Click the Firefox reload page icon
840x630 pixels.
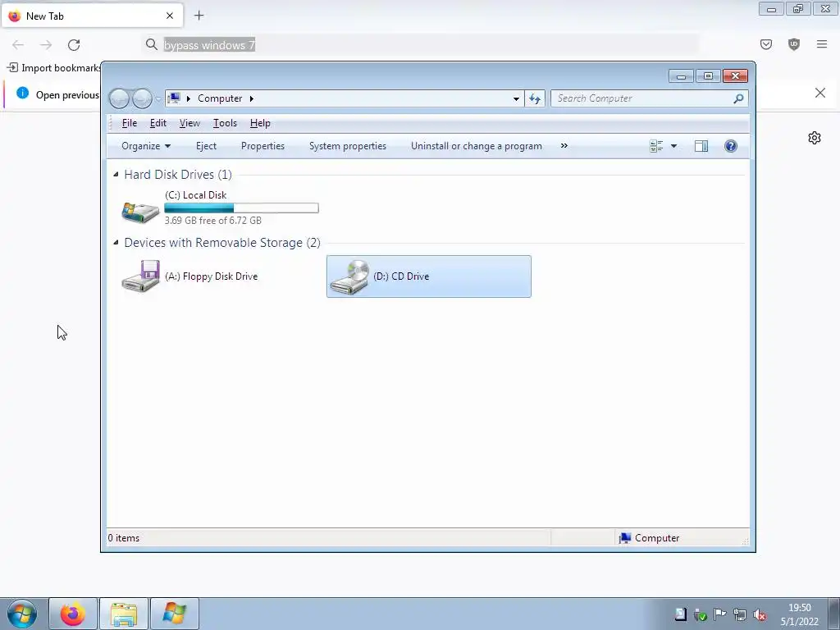(74, 45)
